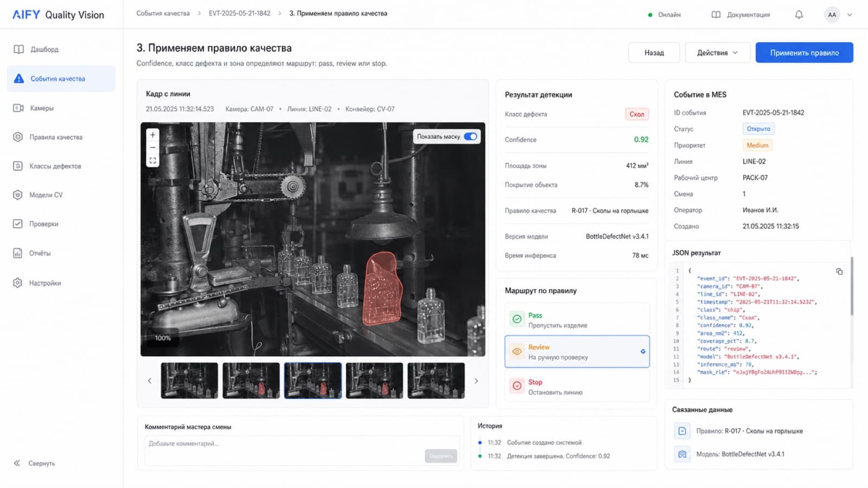
Task: Click the linked model BottleDefectNet icon
Action: 682,454
